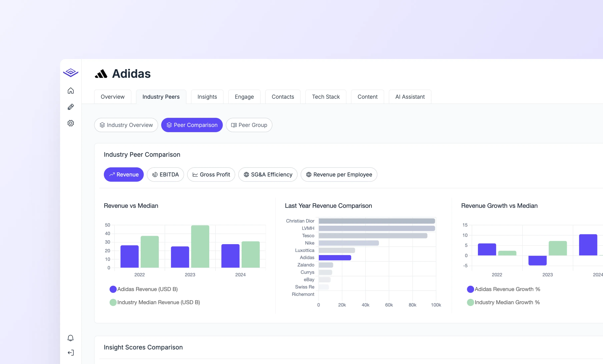Image resolution: width=603 pixels, height=364 pixels.
Task: Click the Adidas logo icon
Action: [x=101, y=73]
